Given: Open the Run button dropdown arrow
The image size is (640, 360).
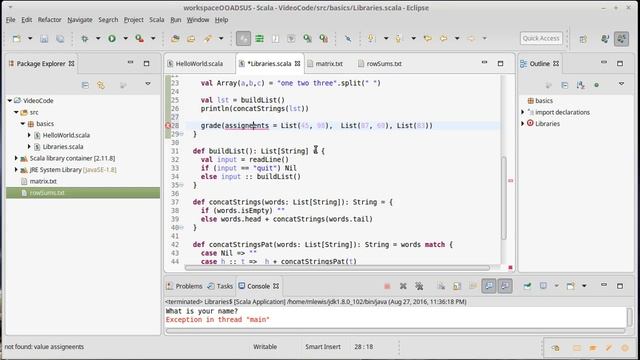Looking at the screenshot, I should click(125, 39).
